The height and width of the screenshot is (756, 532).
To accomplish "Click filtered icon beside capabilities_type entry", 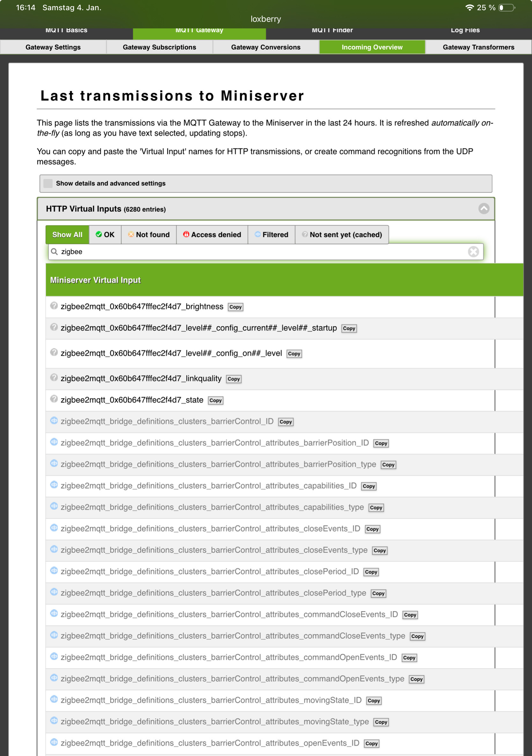I will coord(54,506).
